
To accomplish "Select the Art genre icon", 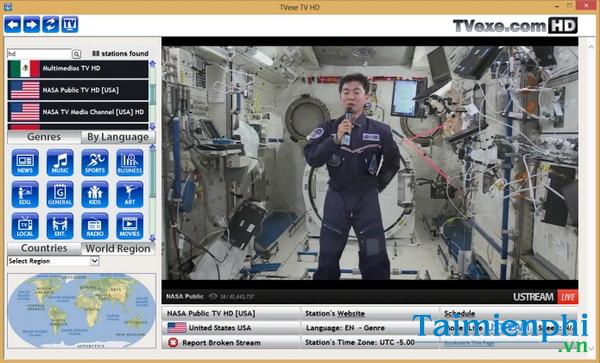I will [x=130, y=194].
